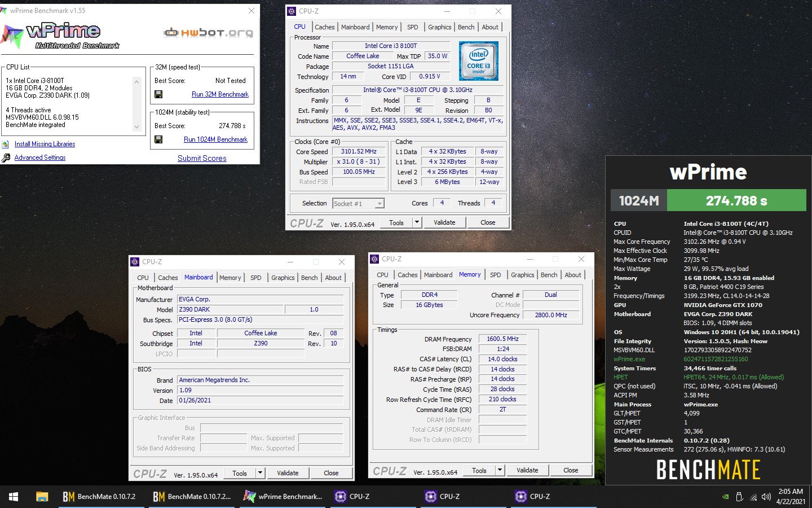Open Tools dropdown arrow in Memory window
This screenshot has width=812, height=508.
500,470
